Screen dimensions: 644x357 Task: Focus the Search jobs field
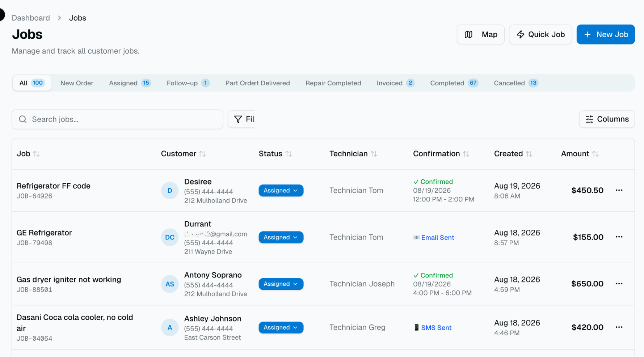click(117, 119)
